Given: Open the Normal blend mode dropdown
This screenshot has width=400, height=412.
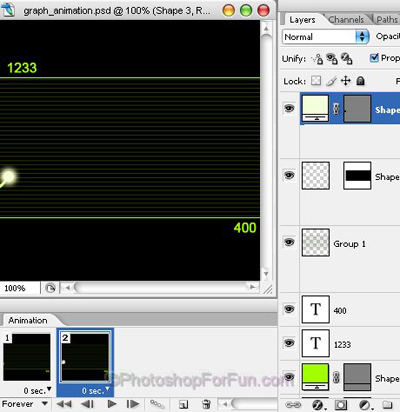Looking at the screenshot, I should click(x=325, y=37).
